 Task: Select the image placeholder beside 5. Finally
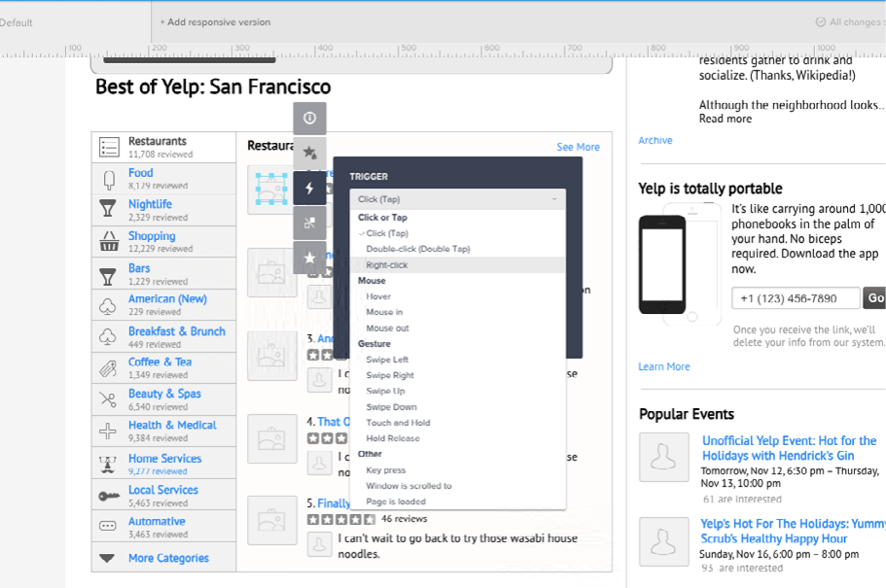click(272, 520)
